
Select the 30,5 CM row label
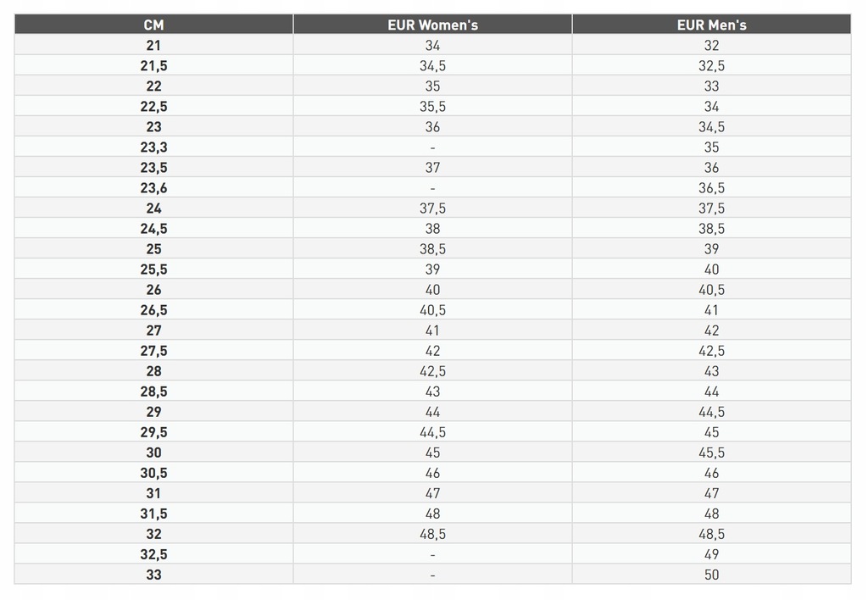153,473
